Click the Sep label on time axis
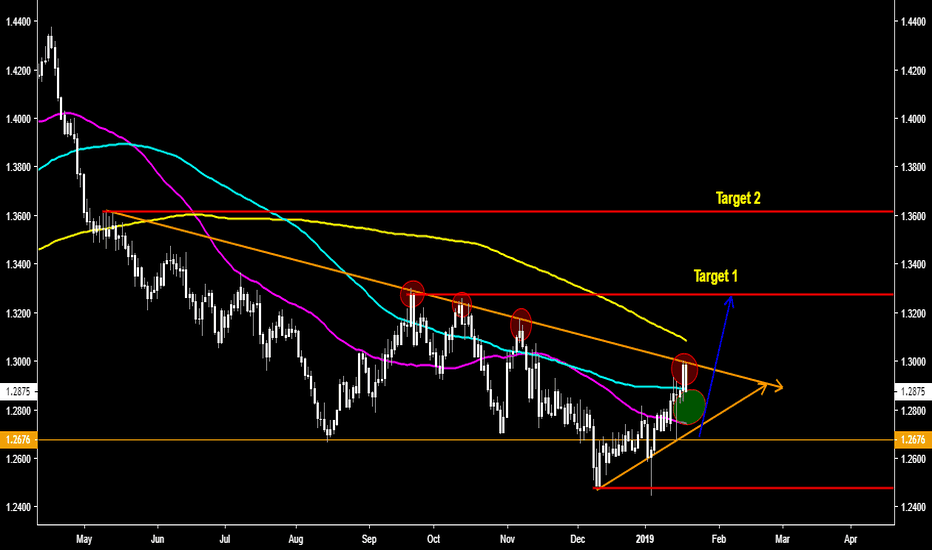Image resolution: width=932 pixels, height=550 pixels. [369, 540]
